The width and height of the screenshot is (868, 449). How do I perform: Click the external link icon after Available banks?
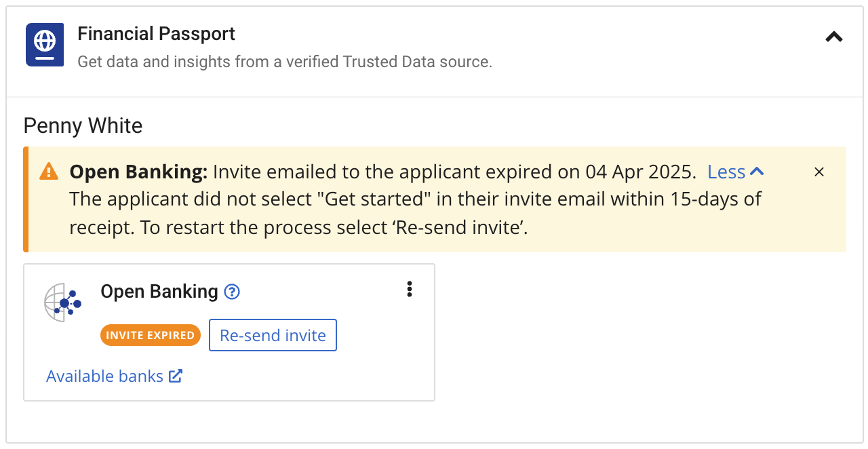[x=176, y=376]
